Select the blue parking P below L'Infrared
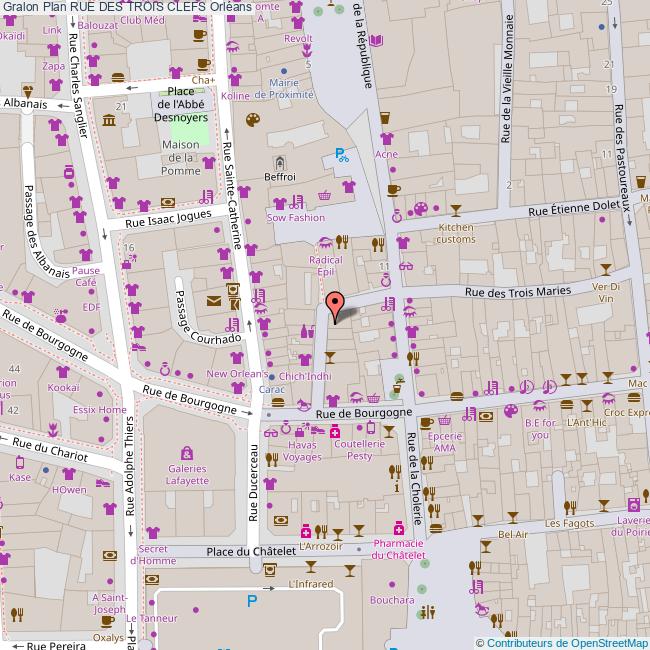This screenshot has height=650, width=650. [252, 600]
